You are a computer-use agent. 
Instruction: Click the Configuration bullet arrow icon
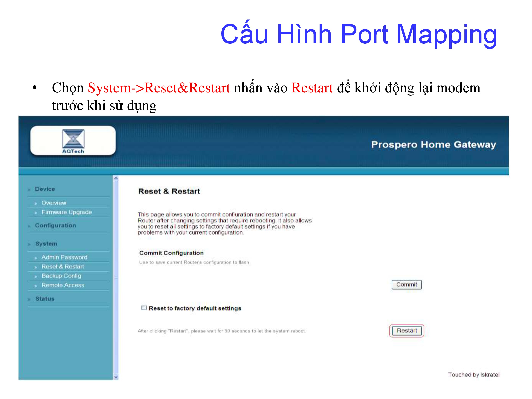[x=29, y=226]
